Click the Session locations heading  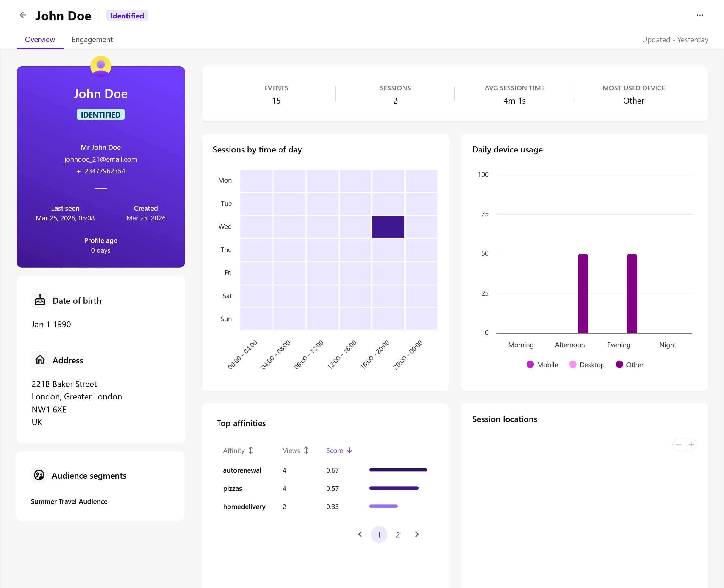[x=504, y=419]
